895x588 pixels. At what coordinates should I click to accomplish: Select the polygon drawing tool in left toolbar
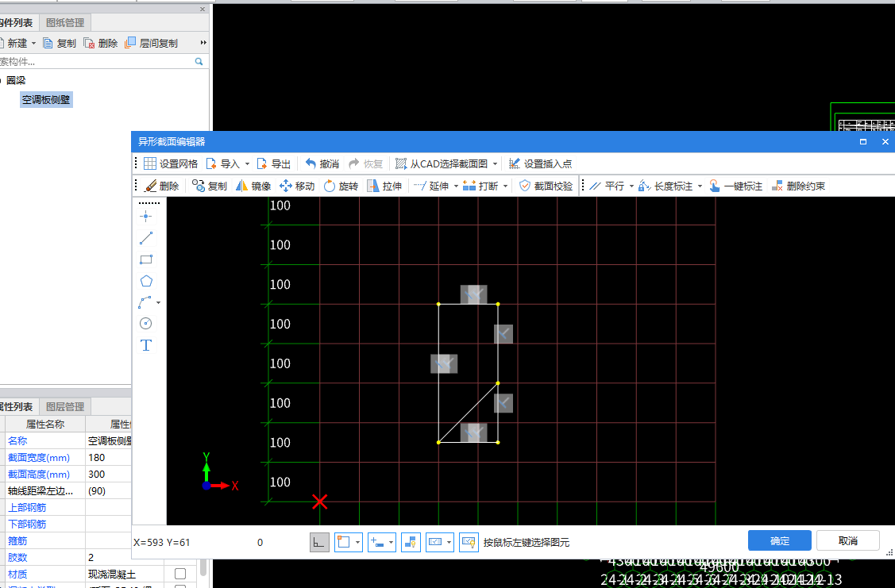[x=145, y=281]
